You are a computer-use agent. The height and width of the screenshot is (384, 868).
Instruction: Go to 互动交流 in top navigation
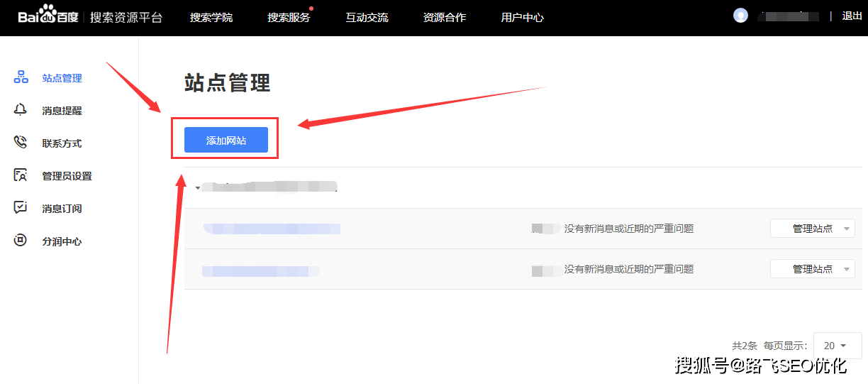tap(367, 17)
